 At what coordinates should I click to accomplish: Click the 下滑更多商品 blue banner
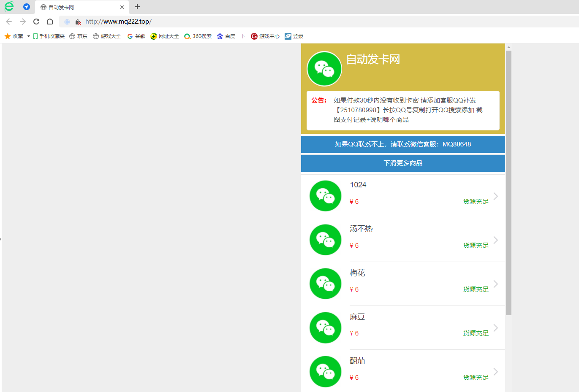[x=403, y=163]
